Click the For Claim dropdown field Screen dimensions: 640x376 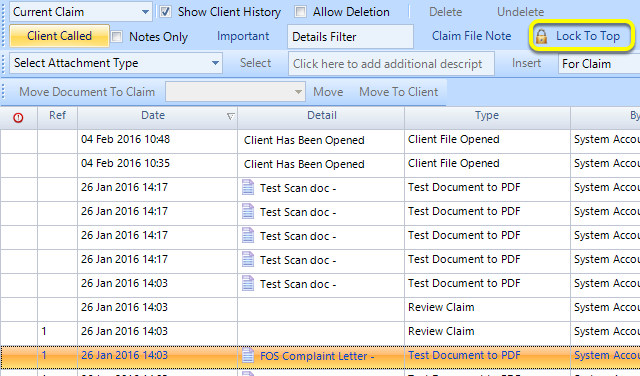coord(599,64)
